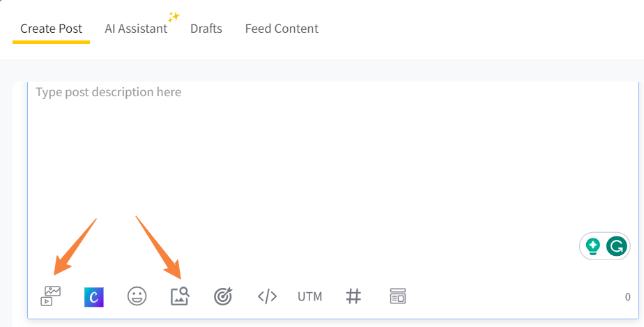Click the yellow underline below Create Post
The height and width of the screenshot is (327, 644).
pos(51,42)
